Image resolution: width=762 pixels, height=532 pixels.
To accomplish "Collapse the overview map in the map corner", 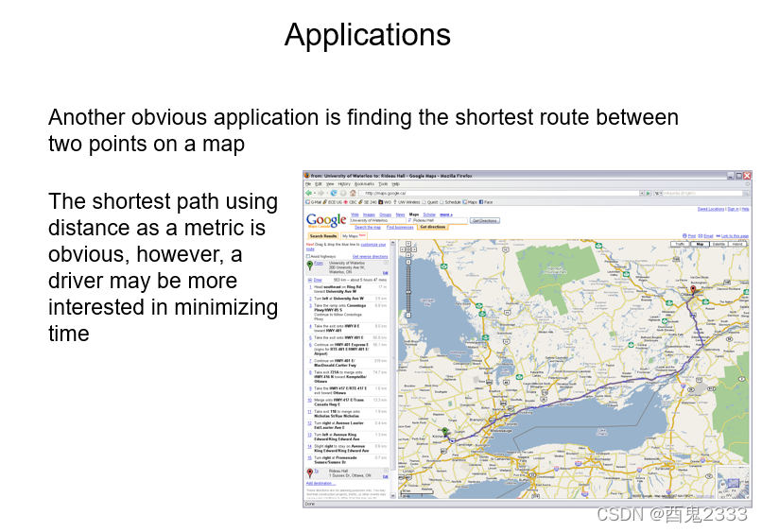I will (x=748, y=496).
